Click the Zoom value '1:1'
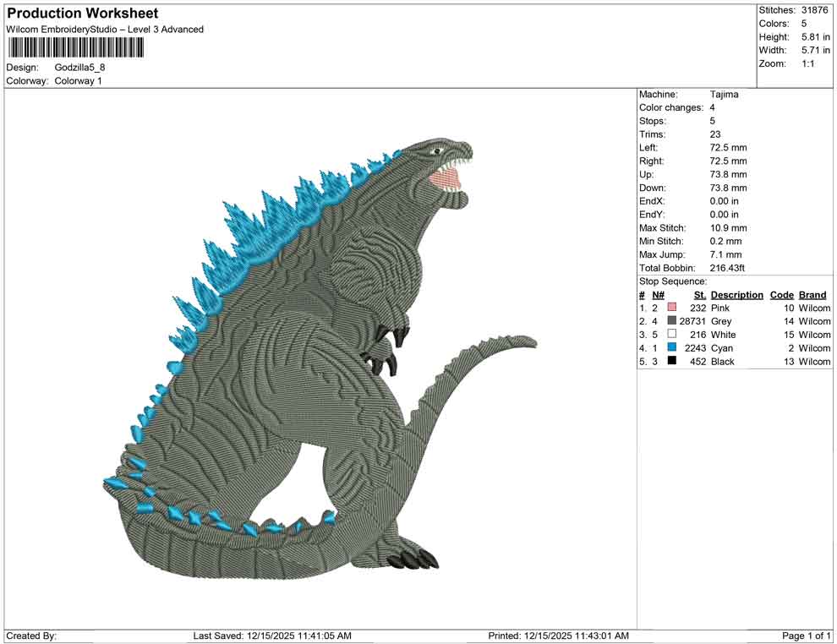Image resolution: width=837 pixels, height=644 pixels. [807, 63]
